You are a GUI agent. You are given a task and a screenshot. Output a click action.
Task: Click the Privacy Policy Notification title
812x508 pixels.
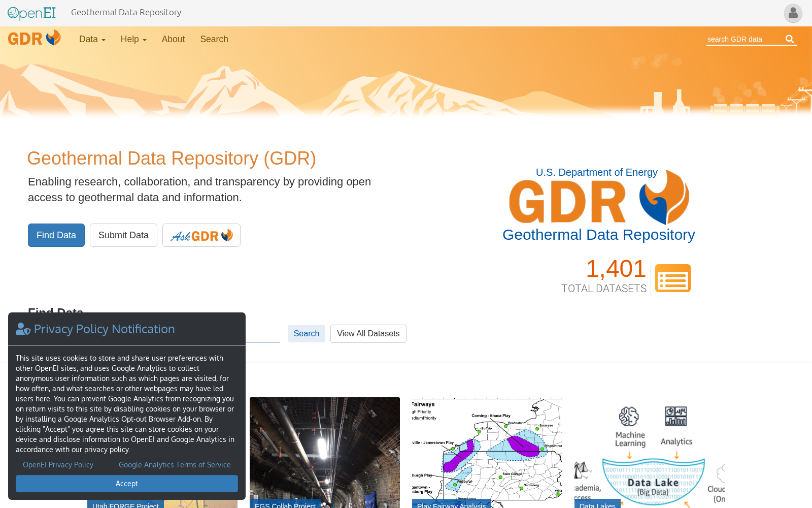[x=105, y=329]
